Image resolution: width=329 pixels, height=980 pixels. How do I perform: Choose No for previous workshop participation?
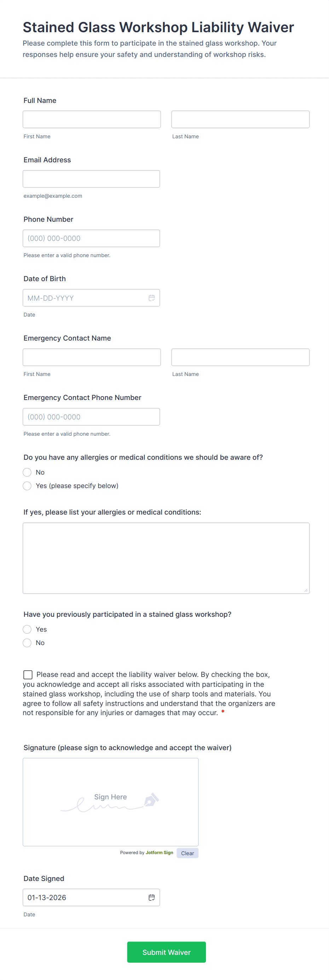tap(27, 643)
